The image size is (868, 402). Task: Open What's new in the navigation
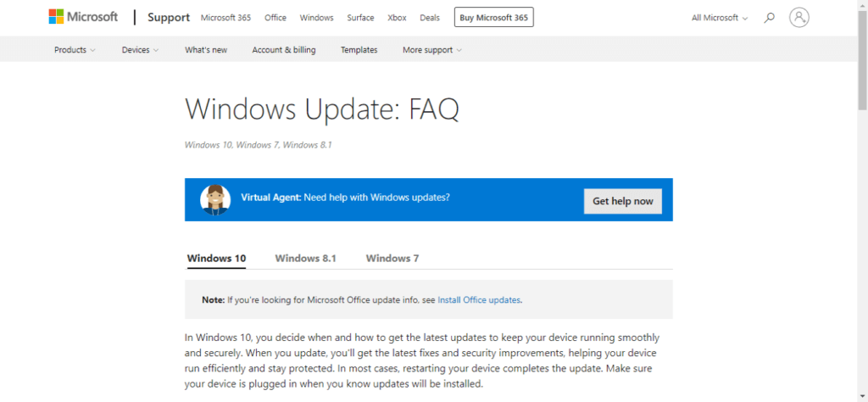pyautogui.click(x=206, y=50)
